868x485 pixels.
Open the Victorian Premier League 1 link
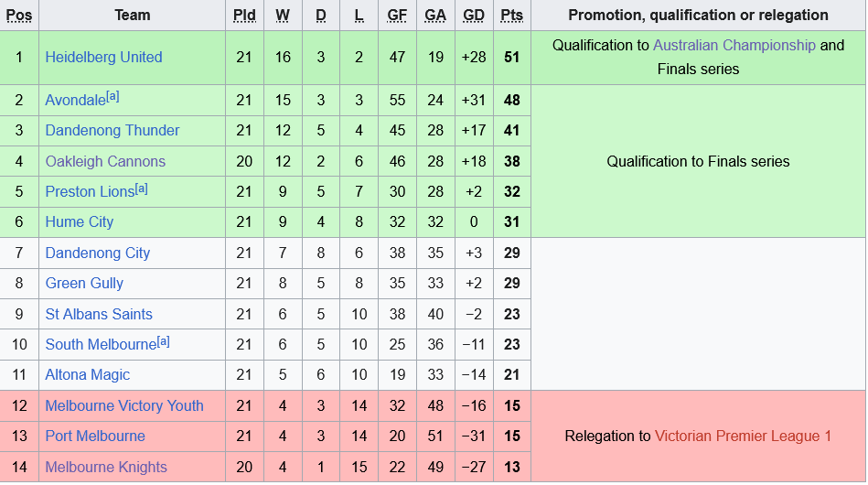pyautogui.click(x=743, y=436)
